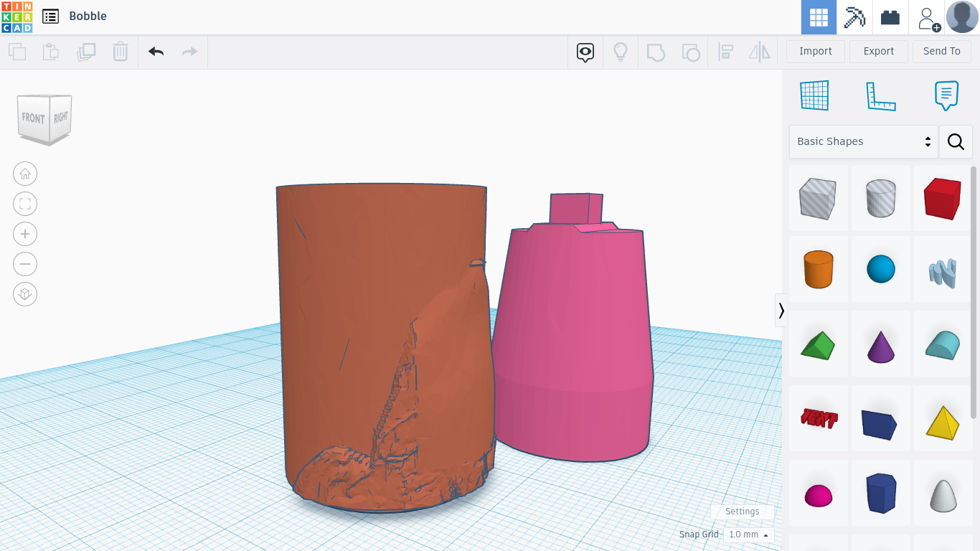The image size is (980, 551).
Task: Collapse the shapes panel with the chevron
Action: tap(781, 310)
